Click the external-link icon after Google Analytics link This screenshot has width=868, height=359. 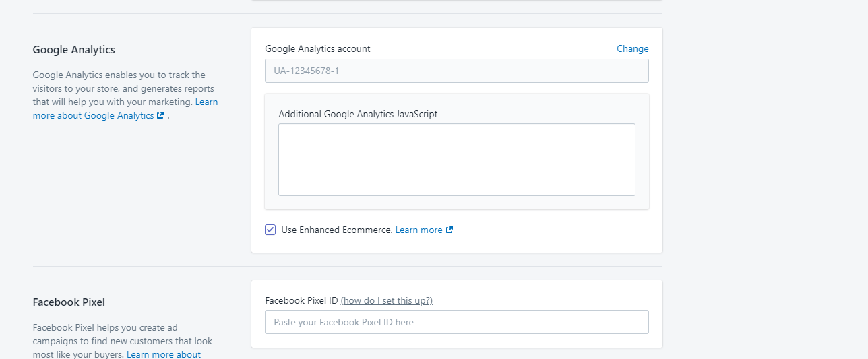click(x=160, y=115)
